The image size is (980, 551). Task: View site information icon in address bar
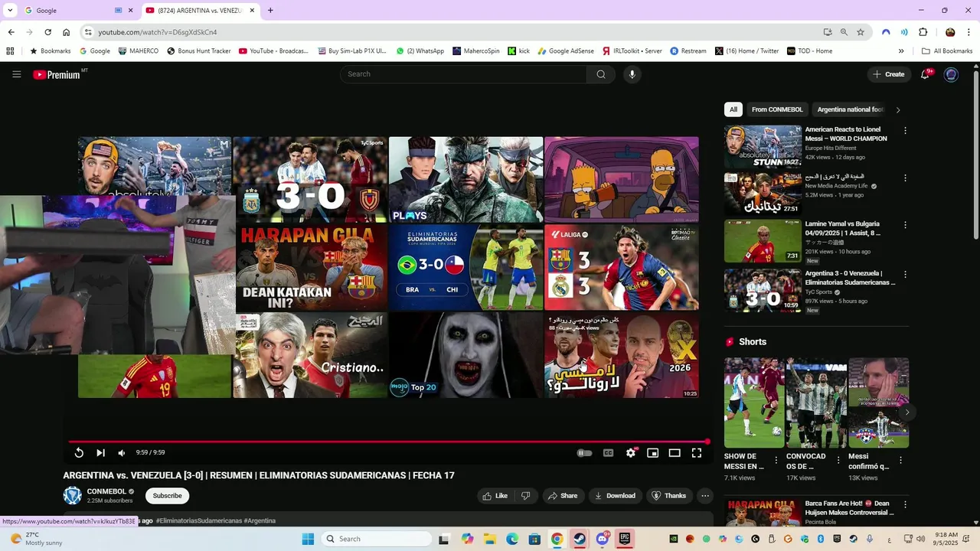coord(88,32)
